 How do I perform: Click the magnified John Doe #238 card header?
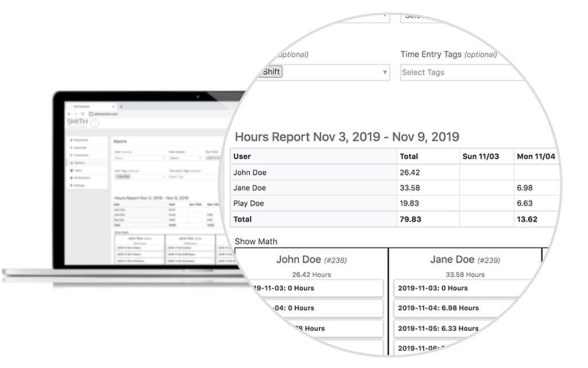point(311,260)
